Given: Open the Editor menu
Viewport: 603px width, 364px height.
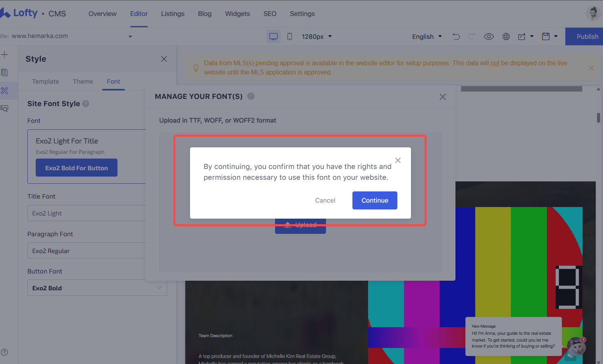Looking at the screenshot, I should pyautogui.click(x=139, y=14).
